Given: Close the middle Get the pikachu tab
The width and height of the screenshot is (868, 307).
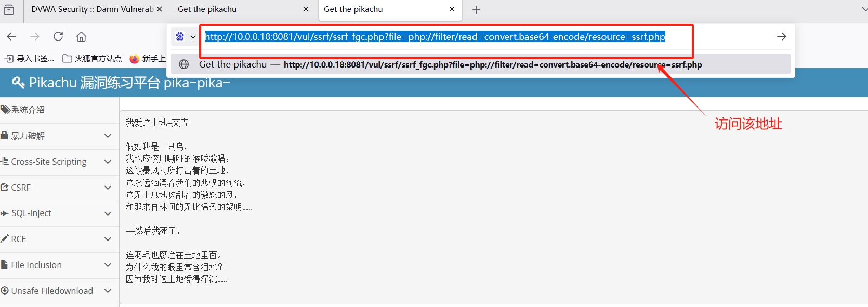Looking at the screenshot, I should (x=306, y=9).
